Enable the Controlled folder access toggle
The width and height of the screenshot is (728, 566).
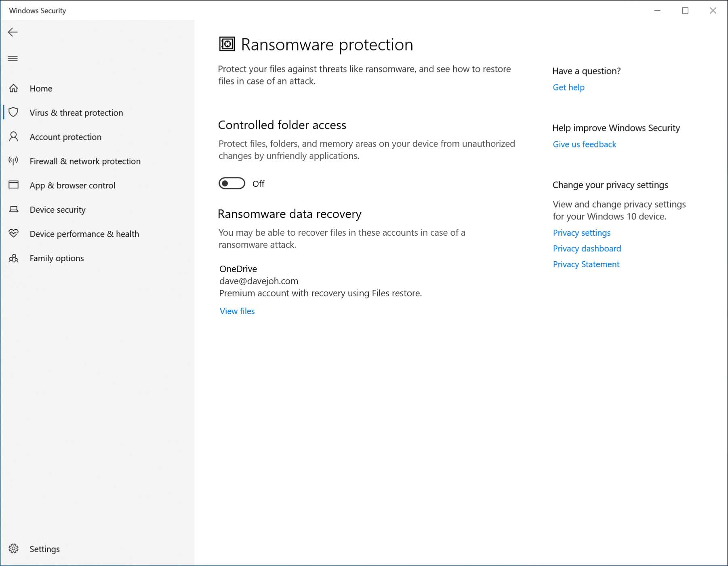[232, 184]
